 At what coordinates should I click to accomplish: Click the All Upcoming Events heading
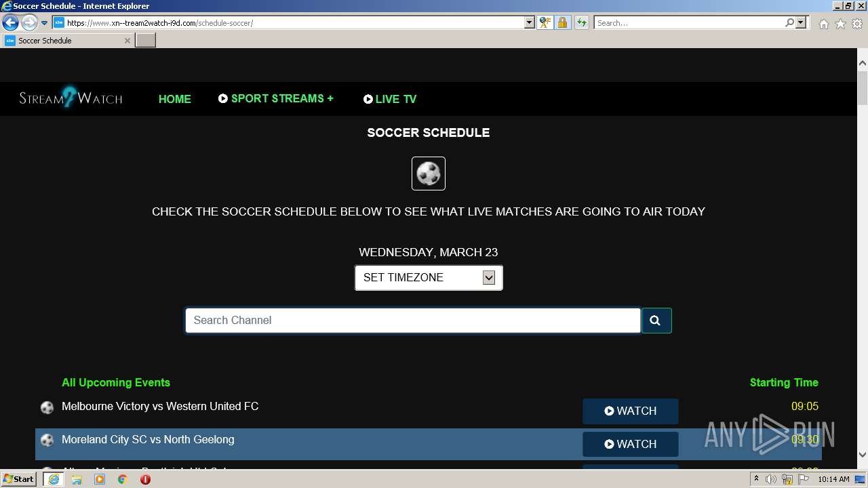pos(116,383)
